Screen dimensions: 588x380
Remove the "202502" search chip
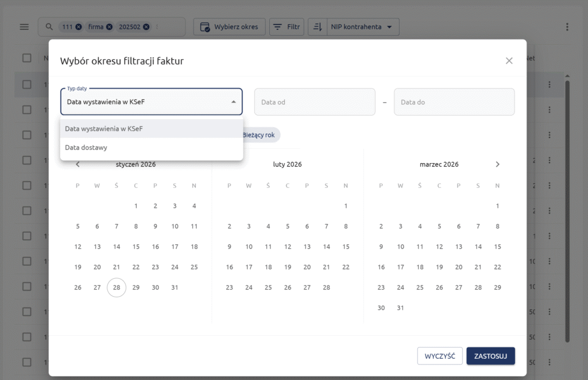[x=146, y=27]
